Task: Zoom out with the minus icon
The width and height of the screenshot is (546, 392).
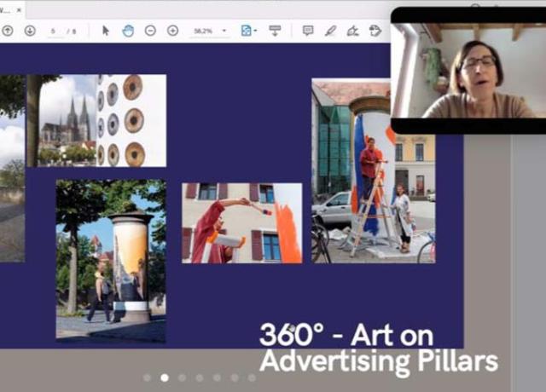Action: 150,31
